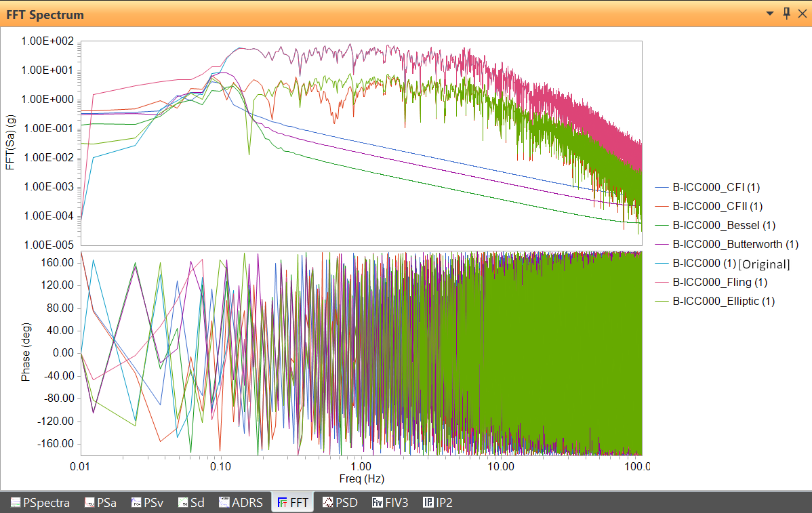This screenshot has width=812, height=513.
Task: Pin the FFT Spectrum panel
Action: click(x=786, y=14)
